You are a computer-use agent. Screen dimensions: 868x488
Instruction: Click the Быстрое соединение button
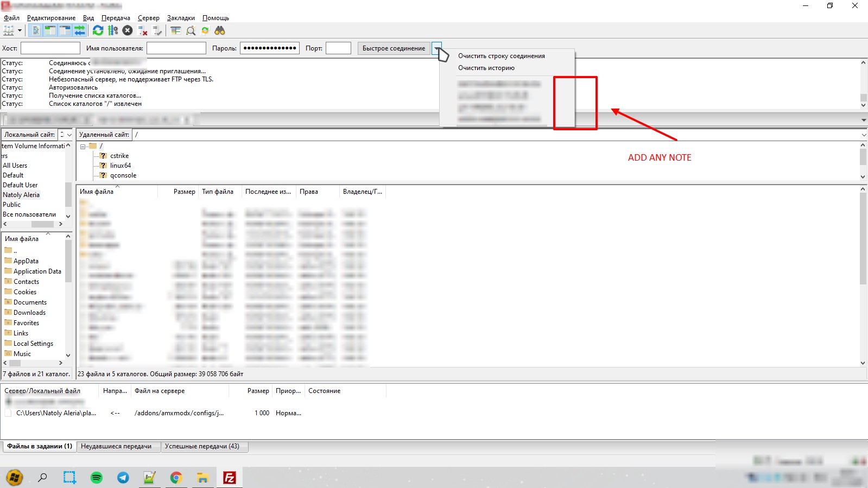pos(394,48)
